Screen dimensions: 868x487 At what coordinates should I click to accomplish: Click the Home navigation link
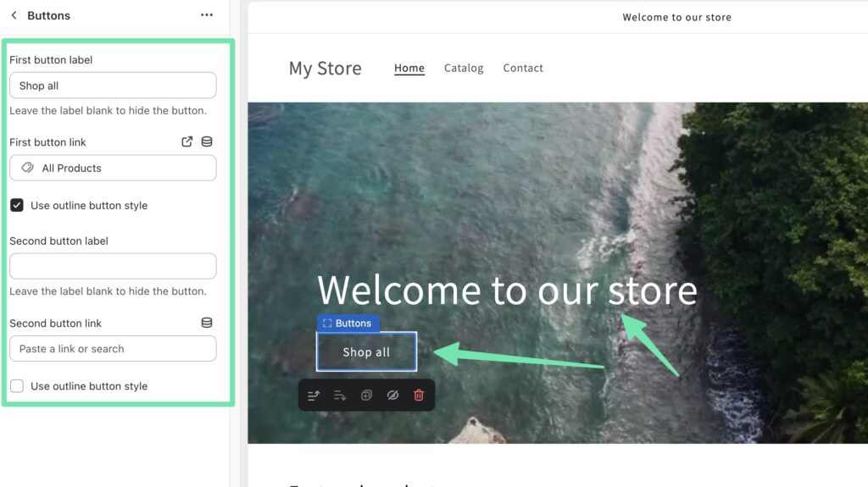(x=409, y=68)
